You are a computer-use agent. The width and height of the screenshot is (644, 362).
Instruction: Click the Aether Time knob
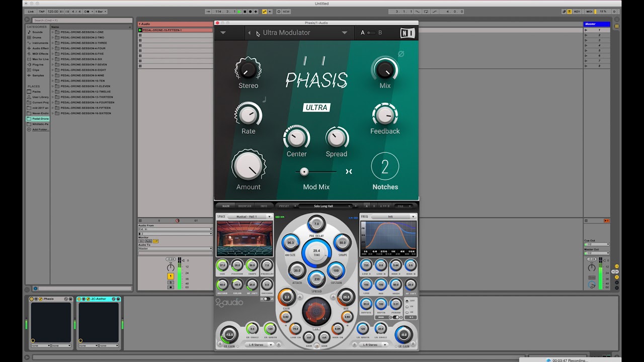tap(316, 252)
